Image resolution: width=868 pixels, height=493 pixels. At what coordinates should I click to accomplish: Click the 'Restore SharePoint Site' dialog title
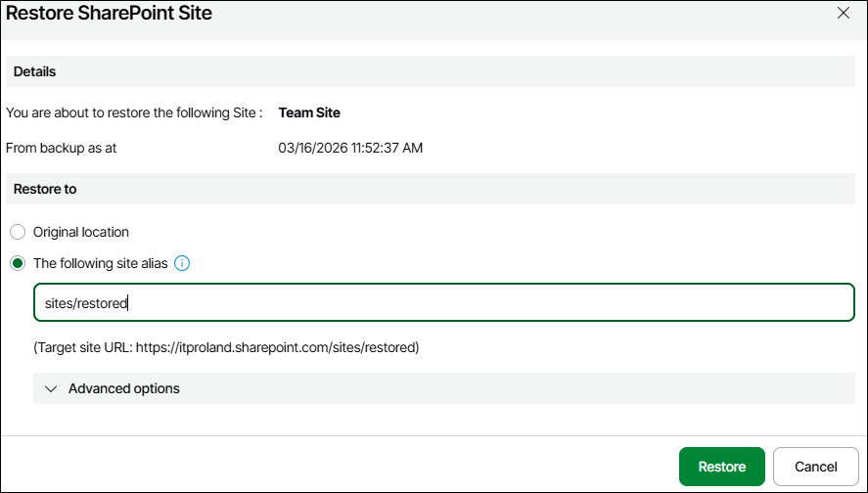coord(110,14)
